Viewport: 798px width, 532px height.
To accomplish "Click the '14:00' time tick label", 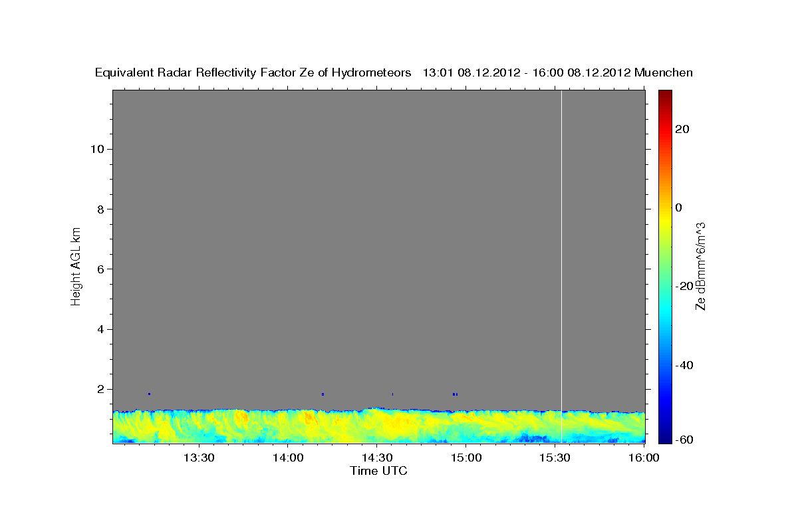I will pyautogui.click(x=288, y=458).
